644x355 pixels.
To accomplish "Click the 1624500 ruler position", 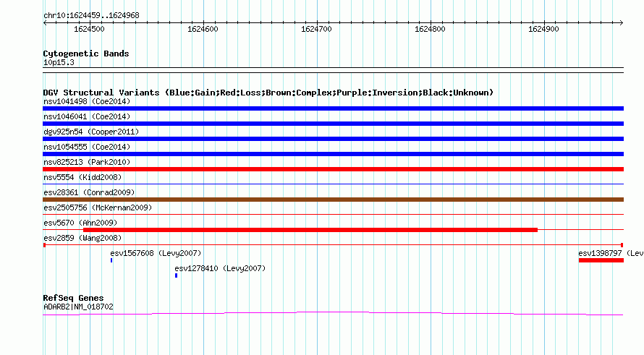I will (x=89, y=29).
